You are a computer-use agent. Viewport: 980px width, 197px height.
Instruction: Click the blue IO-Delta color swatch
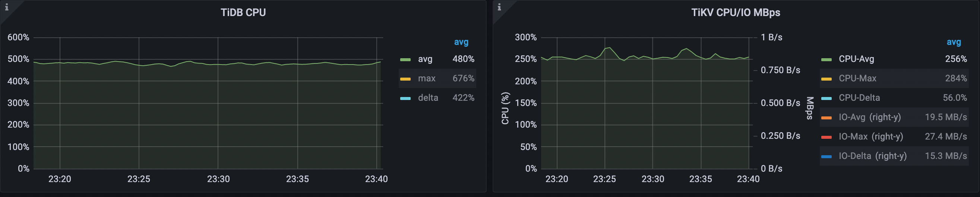click(x=826, y=157)
